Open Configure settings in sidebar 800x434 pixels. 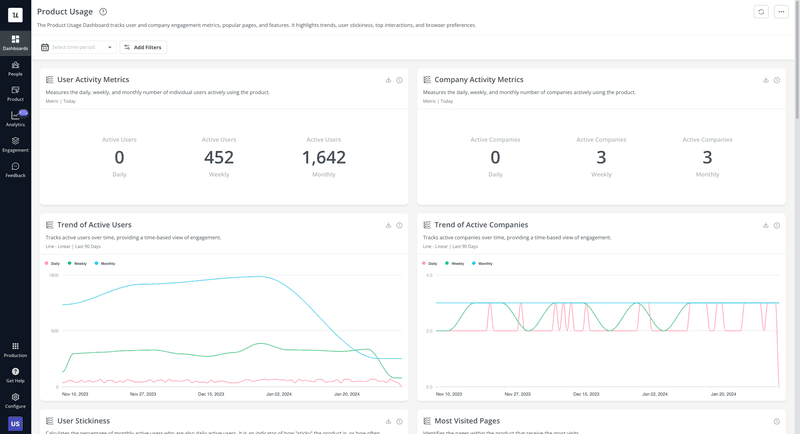point(15,399)
